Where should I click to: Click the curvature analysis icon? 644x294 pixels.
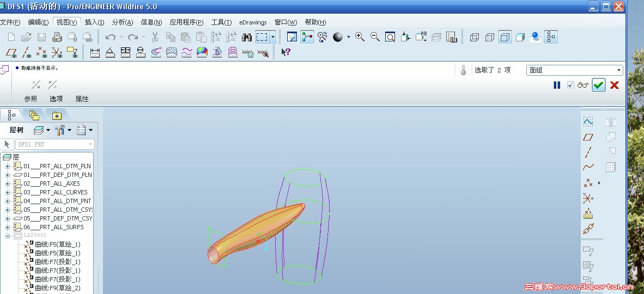(156, 52)
